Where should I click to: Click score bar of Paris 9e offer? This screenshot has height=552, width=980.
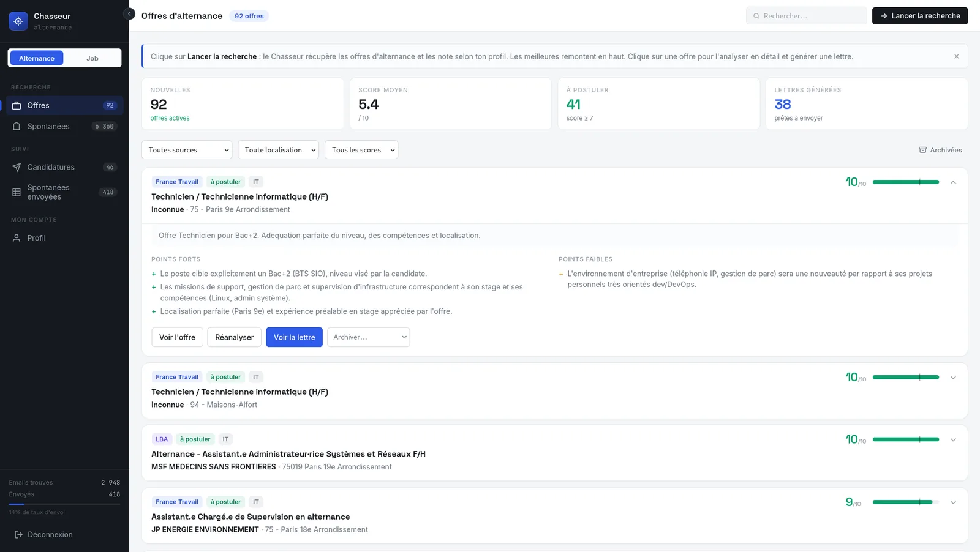click(906, 182)
